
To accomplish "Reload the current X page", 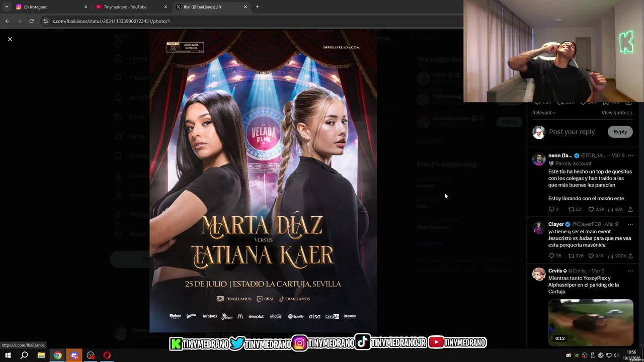I will (x=31, y=21).
